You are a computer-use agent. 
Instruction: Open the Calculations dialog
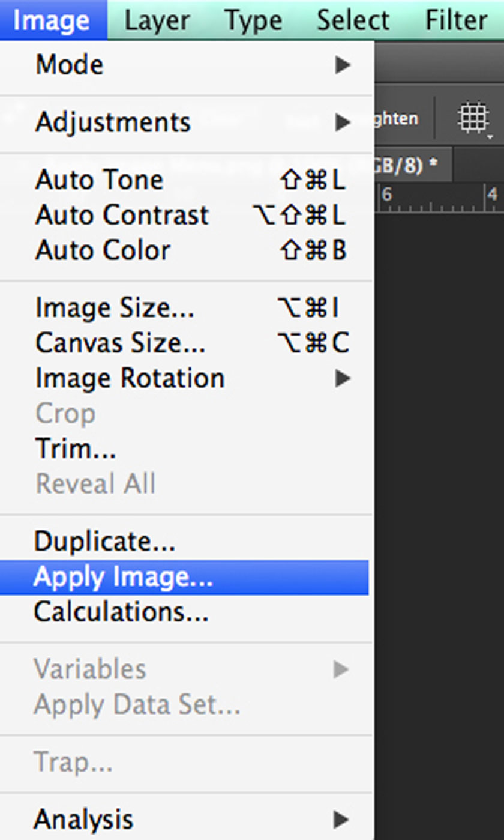[121, 612]
